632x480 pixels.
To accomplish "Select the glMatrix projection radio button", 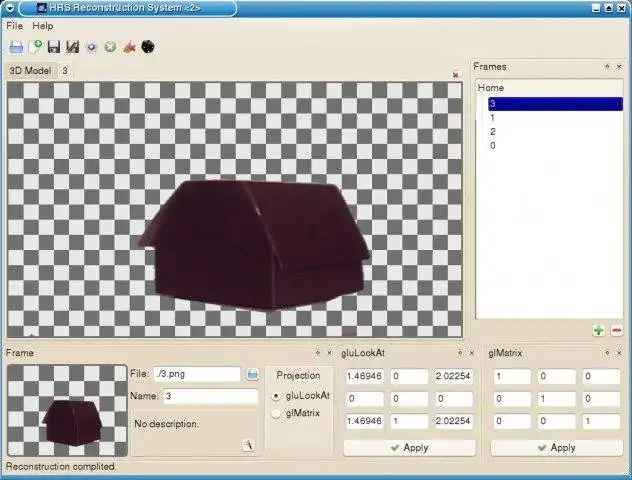I will pos(277,413).
